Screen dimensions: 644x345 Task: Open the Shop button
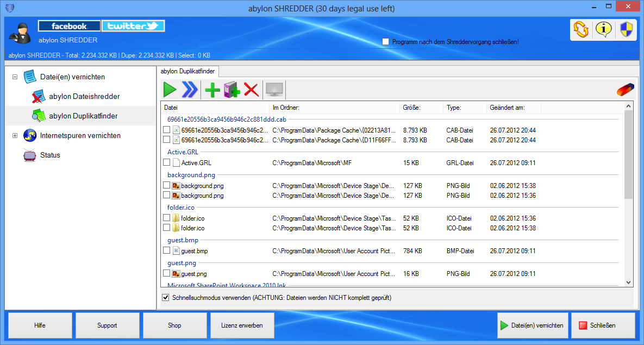tap(174, 325)
